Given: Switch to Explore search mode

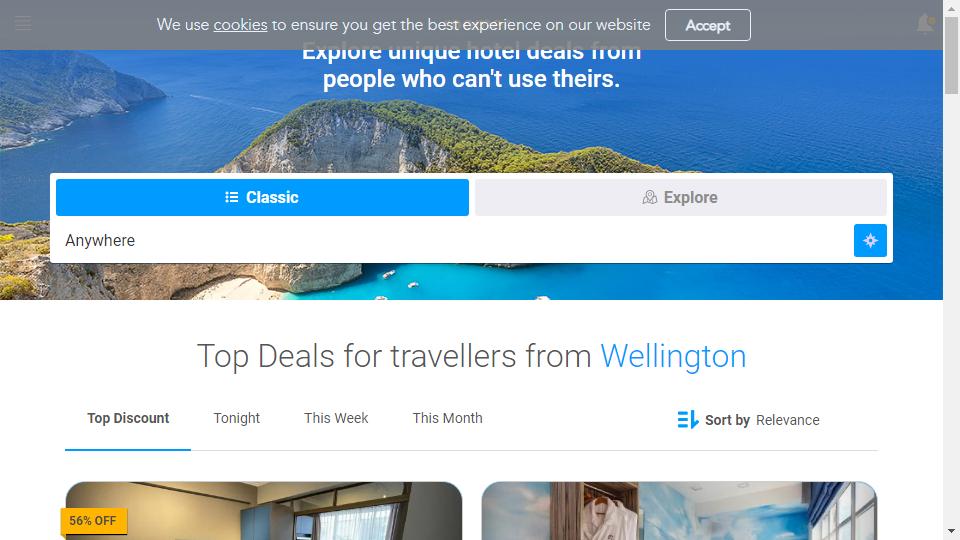Looking at the screenshot, I should coord(681,197).
